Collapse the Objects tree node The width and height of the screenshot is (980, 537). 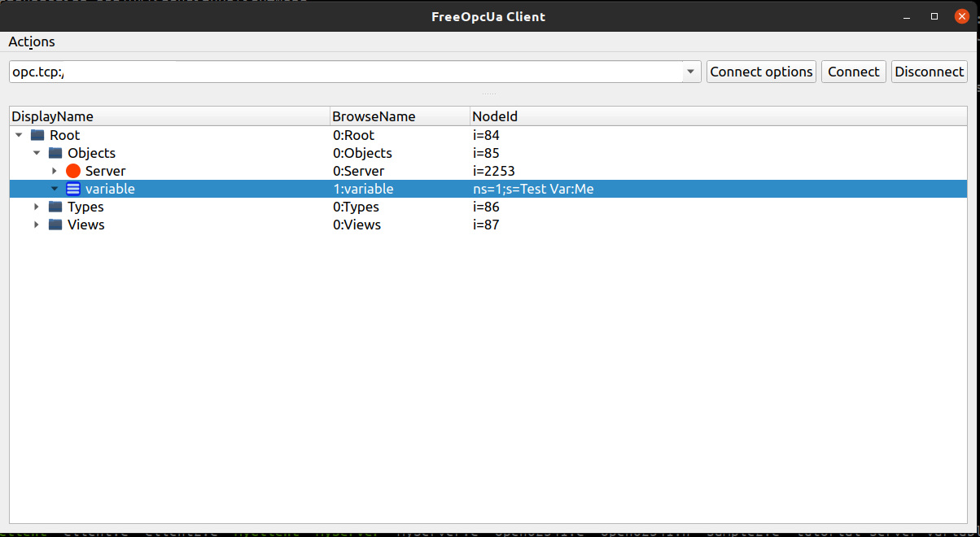coord(37,153)
